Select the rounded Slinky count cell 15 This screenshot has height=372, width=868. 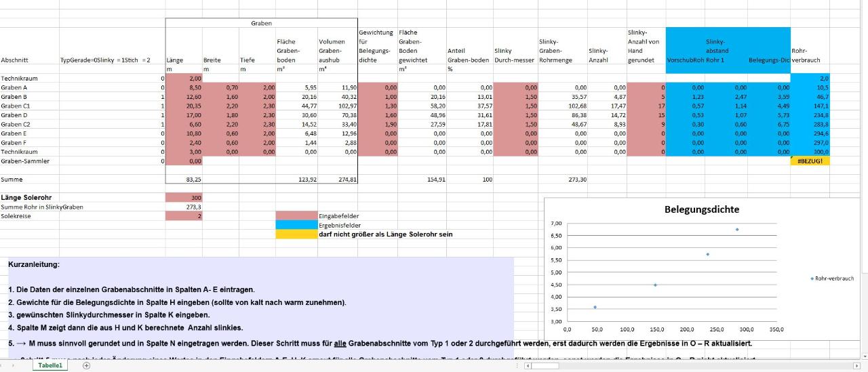(x=647, y=115)
